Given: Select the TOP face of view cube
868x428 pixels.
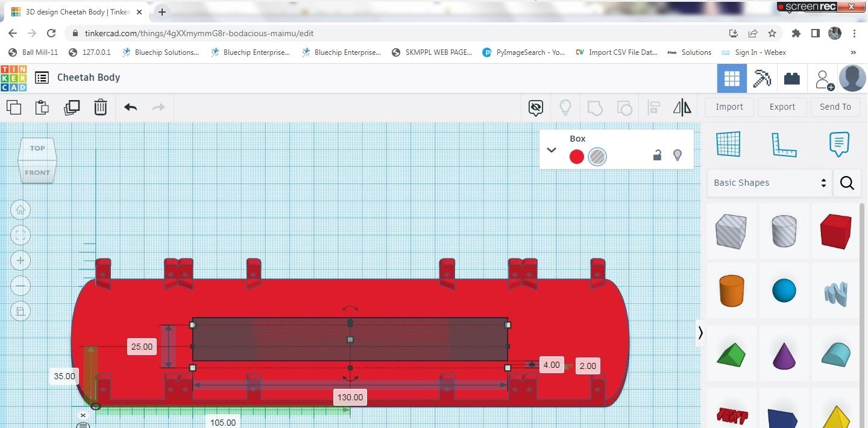Looking at the screenshot, I should (37, 148).
